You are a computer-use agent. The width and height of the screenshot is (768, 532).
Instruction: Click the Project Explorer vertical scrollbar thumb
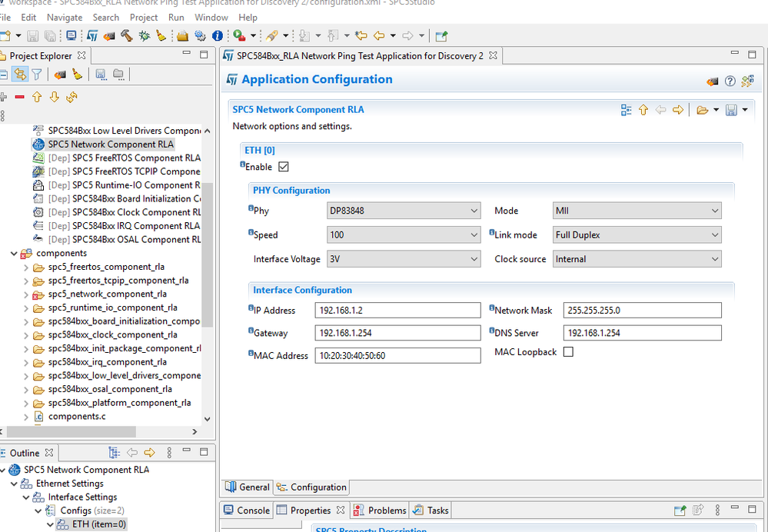[208, 254]
